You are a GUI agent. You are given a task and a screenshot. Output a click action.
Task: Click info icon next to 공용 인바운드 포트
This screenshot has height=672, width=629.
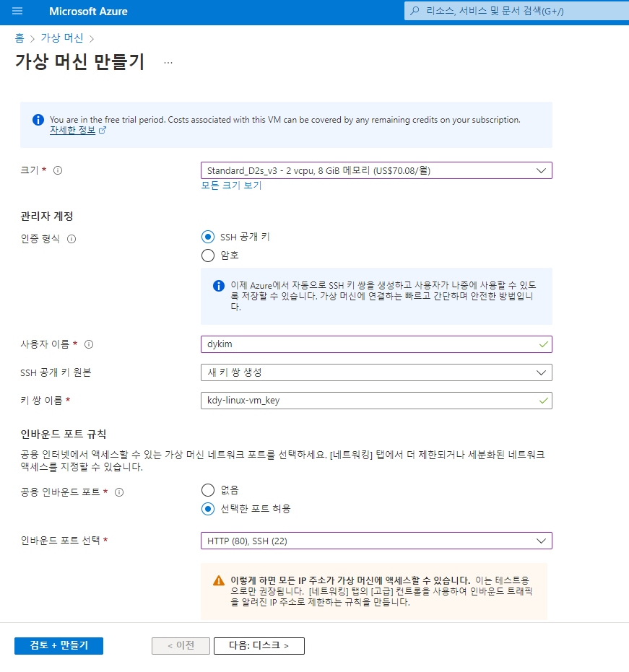119,492
